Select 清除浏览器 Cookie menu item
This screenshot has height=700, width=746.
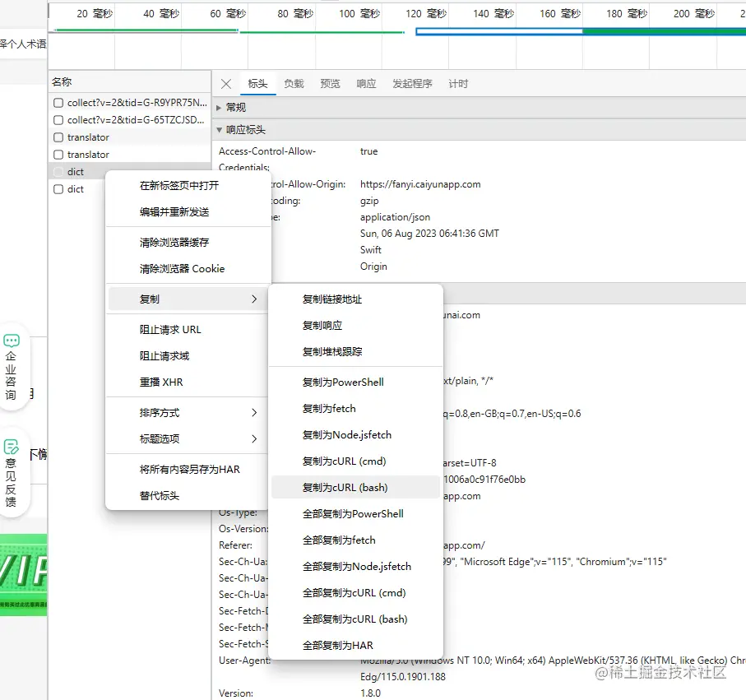click(188, 268)
